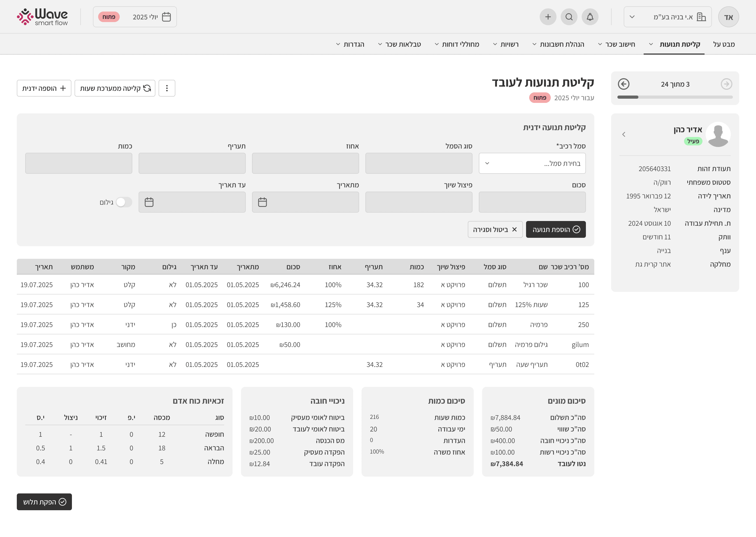Collapse employee card chevron beside אדיר כהן

click(x=624, y=134)
